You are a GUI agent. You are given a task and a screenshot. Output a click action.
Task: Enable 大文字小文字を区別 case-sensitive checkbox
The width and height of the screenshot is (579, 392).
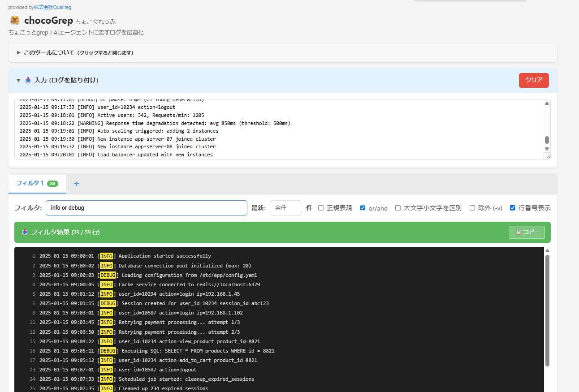[398, 208]
